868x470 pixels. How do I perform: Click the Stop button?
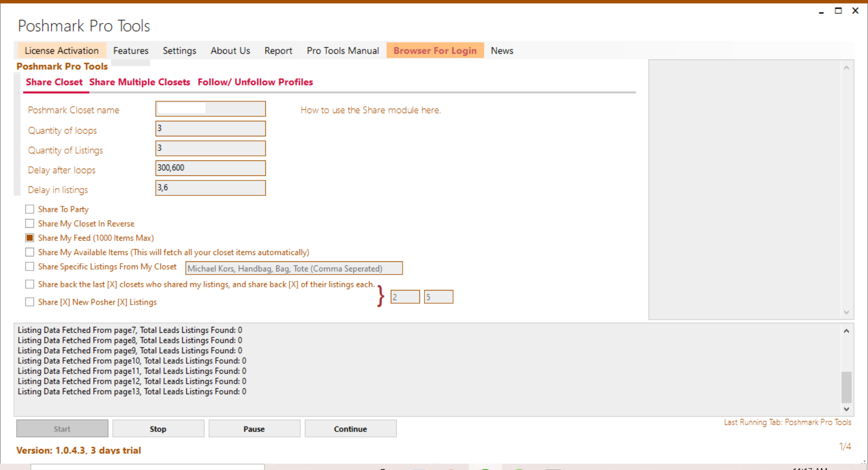(x=158, y=429)
